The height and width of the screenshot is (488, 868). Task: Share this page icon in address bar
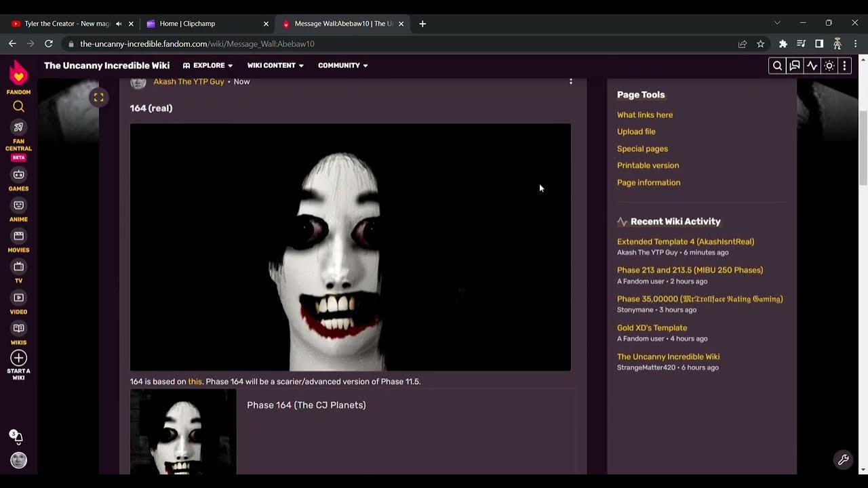[x=743, y=43]
